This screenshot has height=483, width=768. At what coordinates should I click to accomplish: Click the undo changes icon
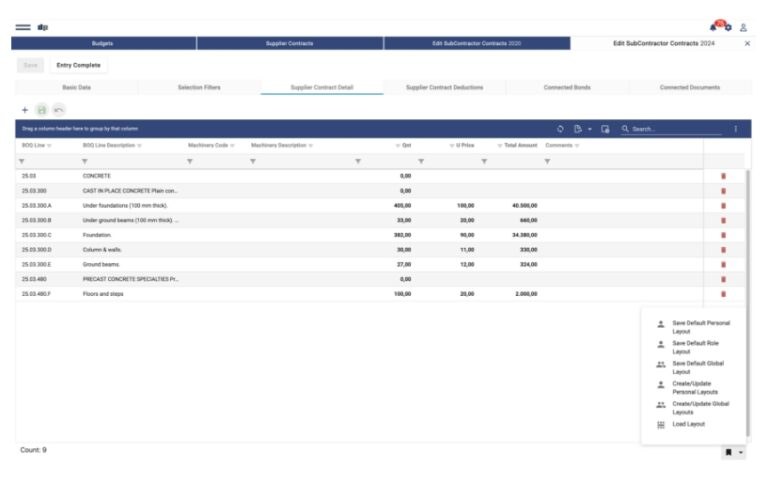(x=59, y=110)
